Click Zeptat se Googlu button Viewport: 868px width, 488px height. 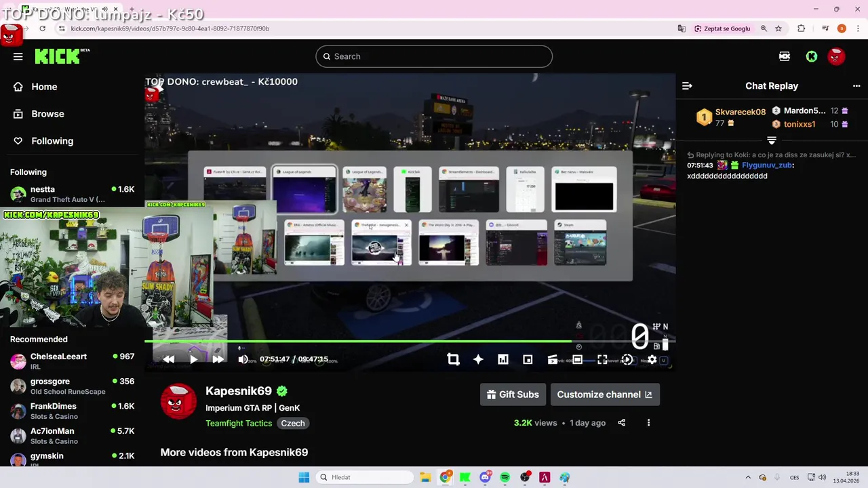pos(723,28)
